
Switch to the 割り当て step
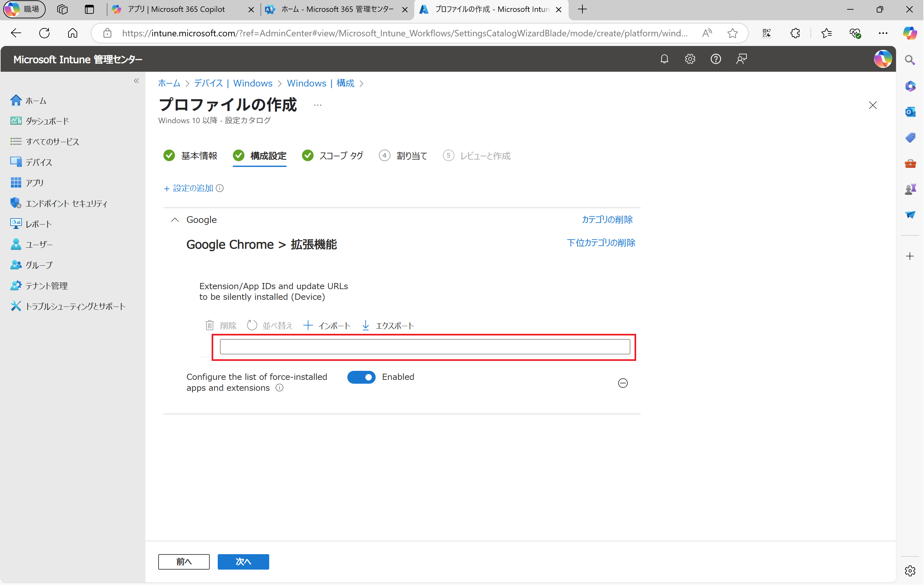pos(411,156)
